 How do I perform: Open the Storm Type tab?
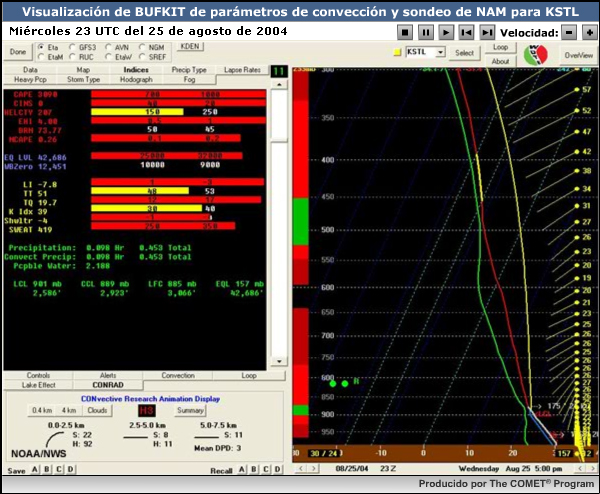tap(83, 80)
